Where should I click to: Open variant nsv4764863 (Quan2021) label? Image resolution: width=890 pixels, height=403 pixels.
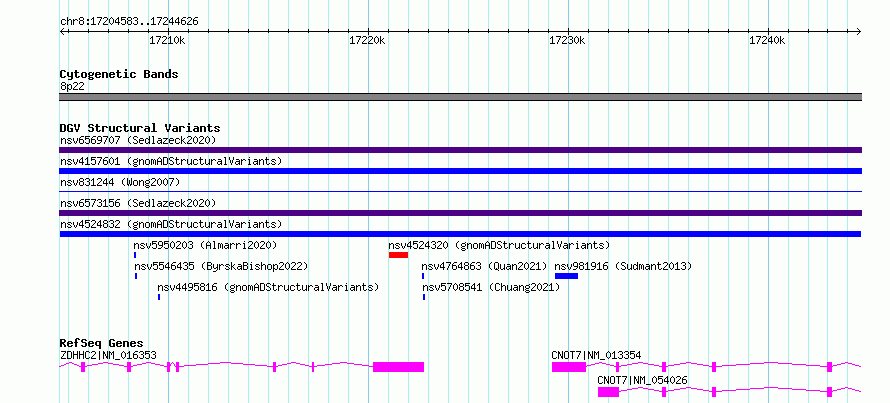484,266
